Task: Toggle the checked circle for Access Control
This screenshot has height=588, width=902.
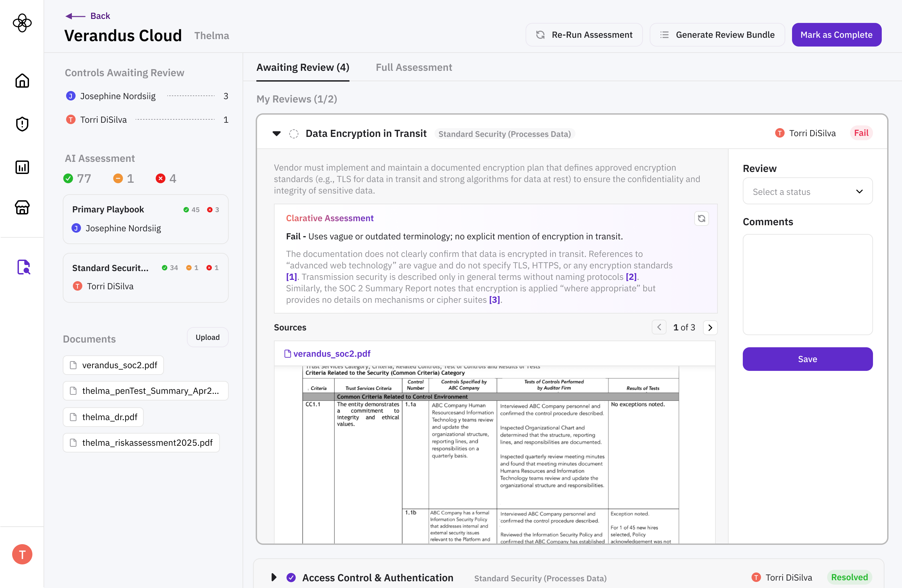Action: pos(291,578)
